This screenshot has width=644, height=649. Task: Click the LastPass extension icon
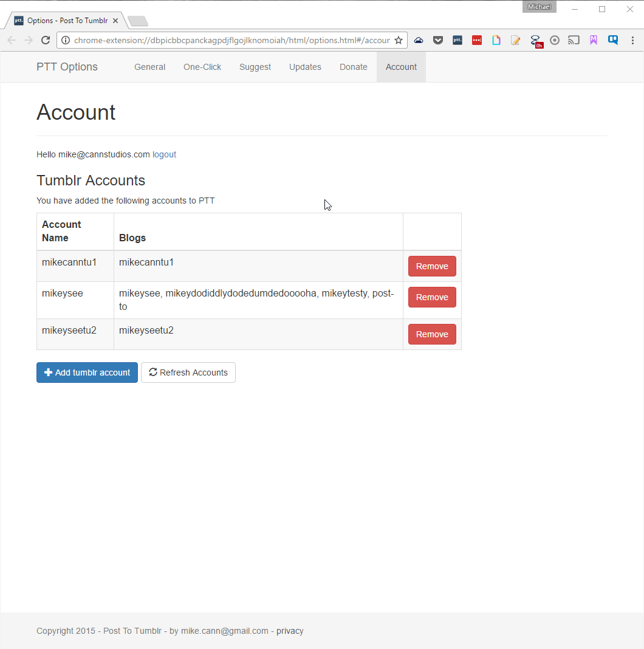477,40
